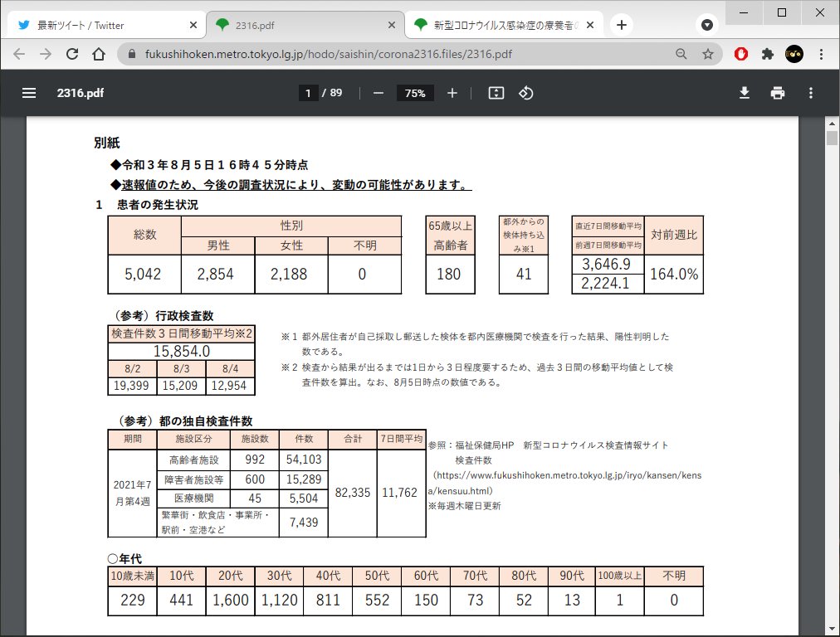Viewport: 840px width, 637px height.
Task: Open a new browser tab
Action: tap(622, 25)
